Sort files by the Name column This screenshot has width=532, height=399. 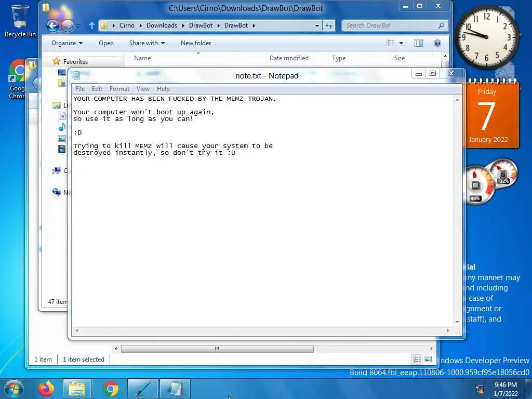pos(196,58)
